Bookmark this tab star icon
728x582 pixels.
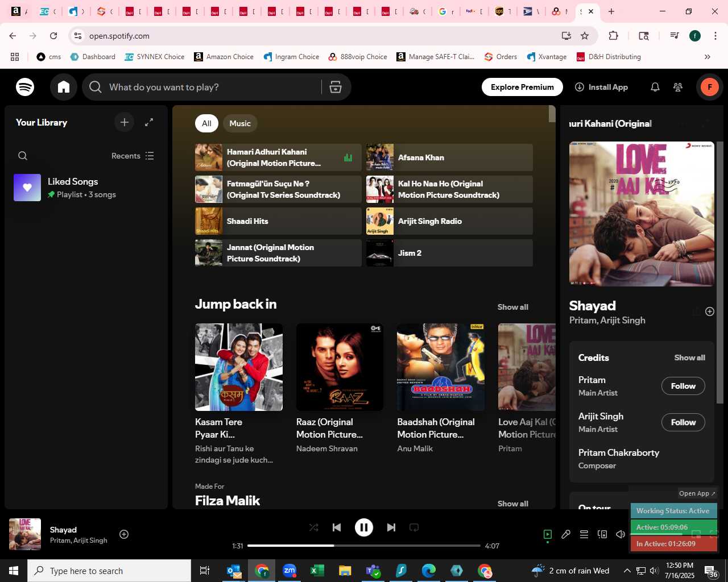click(585, 36)
